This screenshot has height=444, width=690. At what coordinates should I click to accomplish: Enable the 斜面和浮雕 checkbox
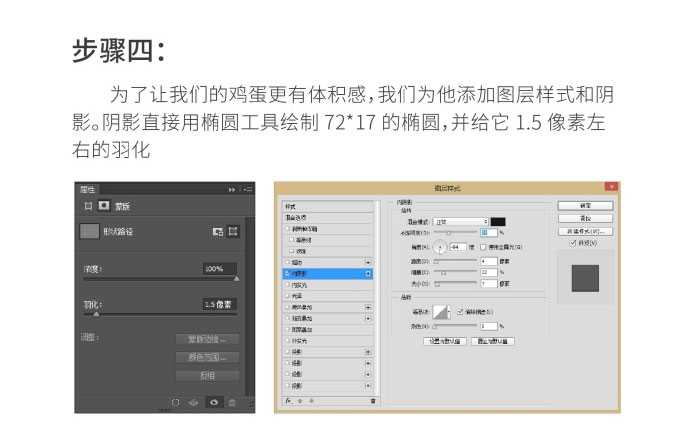pos(289,229)
